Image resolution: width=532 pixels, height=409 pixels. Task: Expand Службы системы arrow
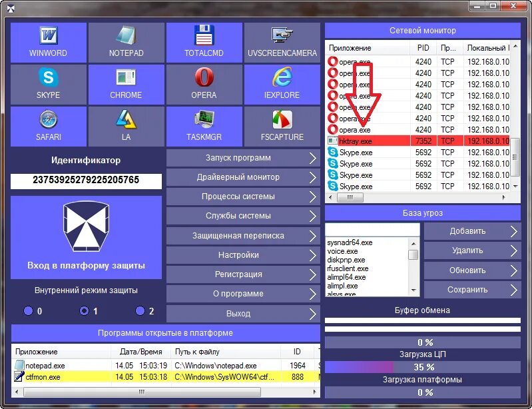click(313, 216)
